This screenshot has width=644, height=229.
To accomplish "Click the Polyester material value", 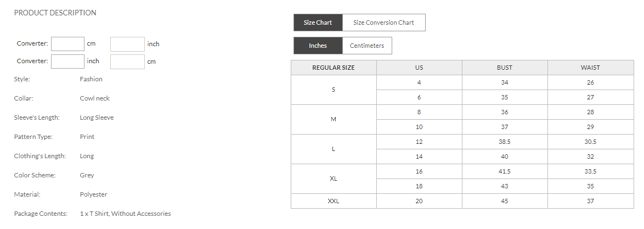I will point(93,194).
